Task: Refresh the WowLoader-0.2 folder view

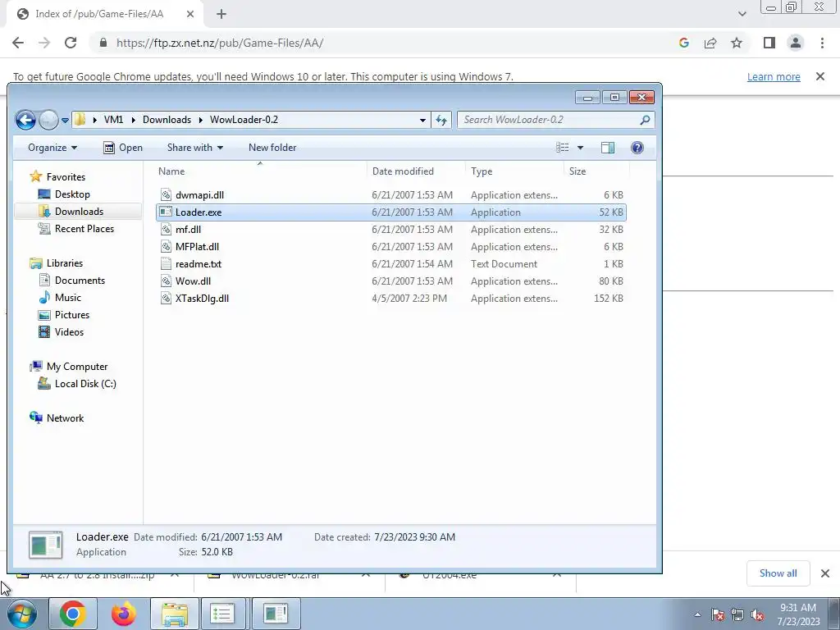Action: click(x=441, y=120)
